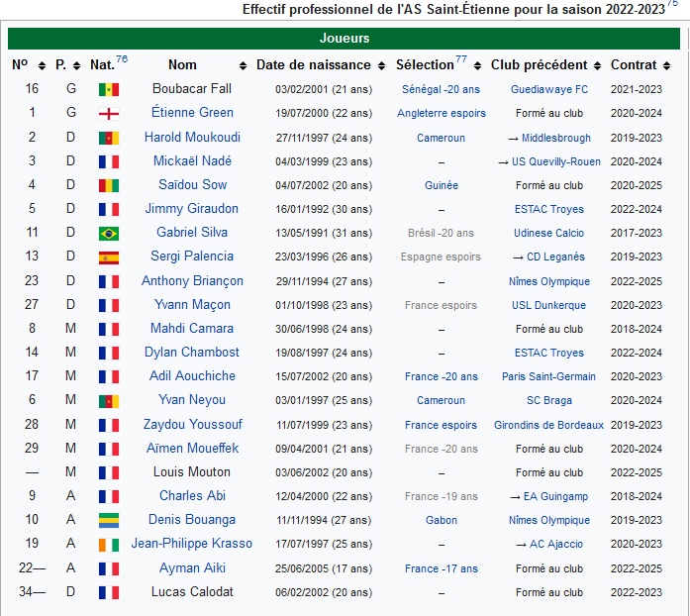Click the Ivory Coast flag beside Jean-Philippe Krasso
This screenshot has width=690, height=616.
108,544
